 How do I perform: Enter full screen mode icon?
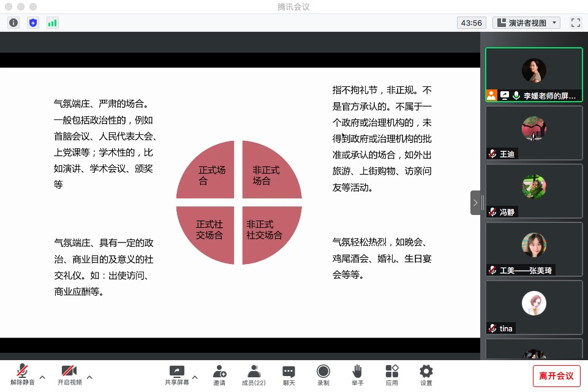point(575,23)
